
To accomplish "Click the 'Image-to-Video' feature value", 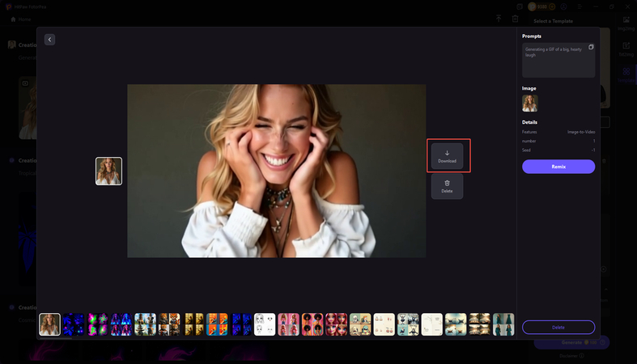I will coord(581,132).
